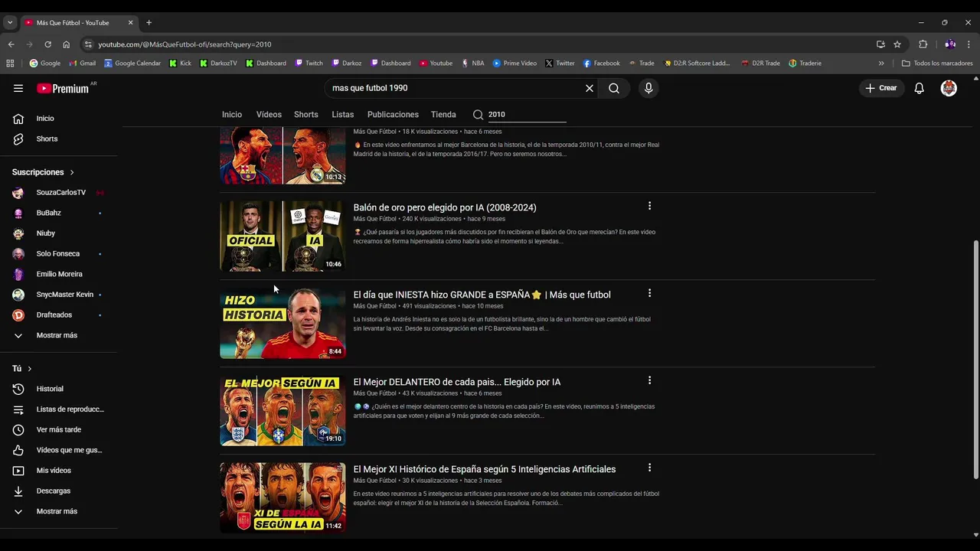The image size is (980, 551).
Task: Open account avatar menu
Action: [x=949, y=88]
